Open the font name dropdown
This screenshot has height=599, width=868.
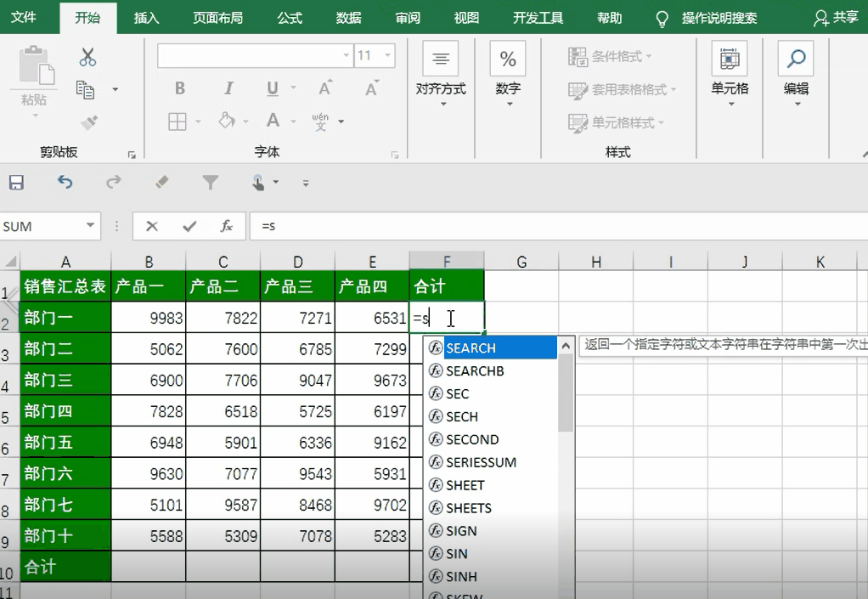coord(346,56)
